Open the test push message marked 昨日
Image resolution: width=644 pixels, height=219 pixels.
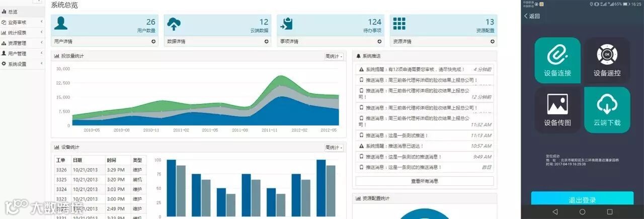click(x=425, y=167)
